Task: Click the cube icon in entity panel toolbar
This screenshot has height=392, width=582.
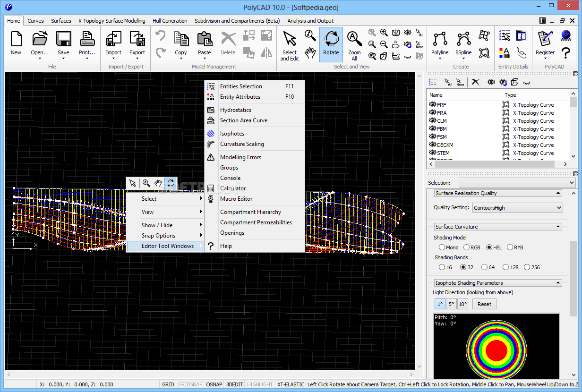Action: click(514, 82)
